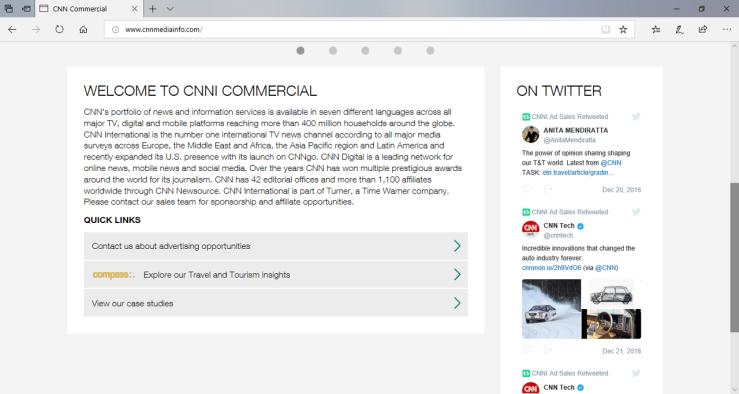
Task: Select the third carousel dot
Action: [x=365, y=50]
